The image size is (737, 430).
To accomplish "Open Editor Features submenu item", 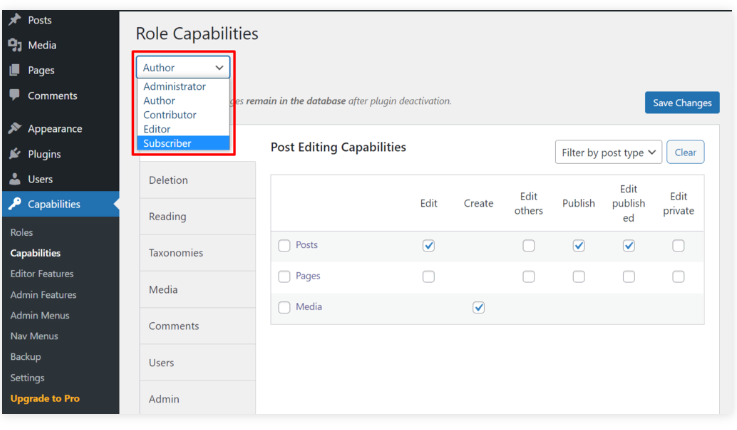I will (x=42, y=274).
